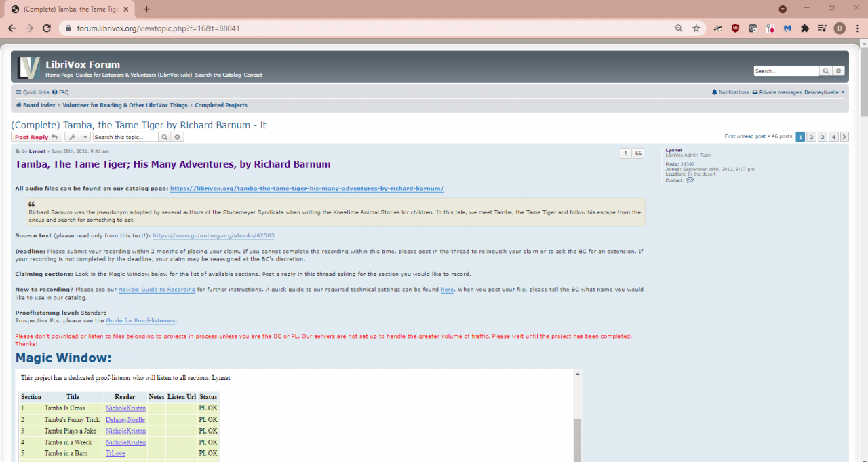Expand Quick links menu

tap(33, 92)
